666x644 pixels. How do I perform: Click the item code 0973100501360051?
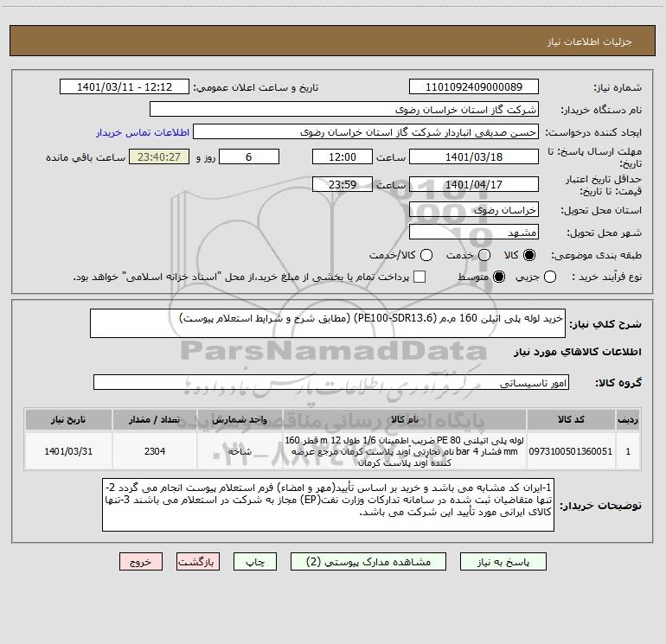[571, 451]
